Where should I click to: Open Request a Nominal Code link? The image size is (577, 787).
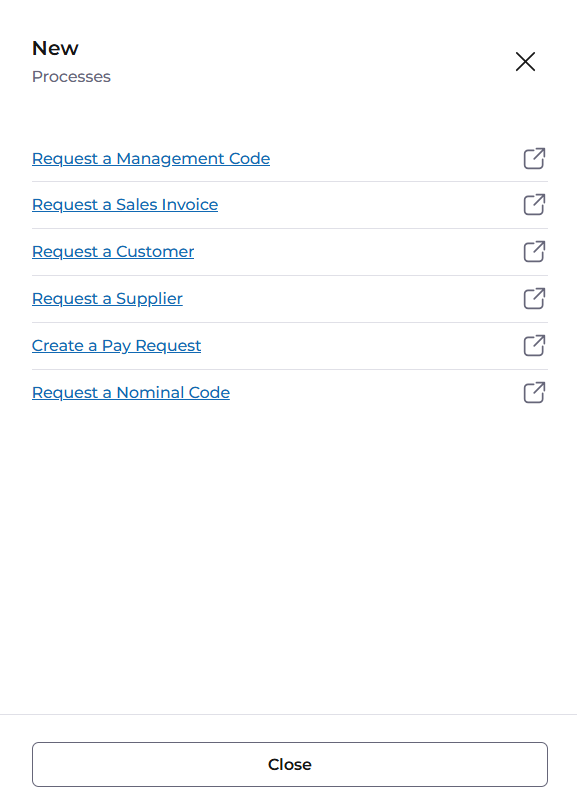tap(131, 392)
